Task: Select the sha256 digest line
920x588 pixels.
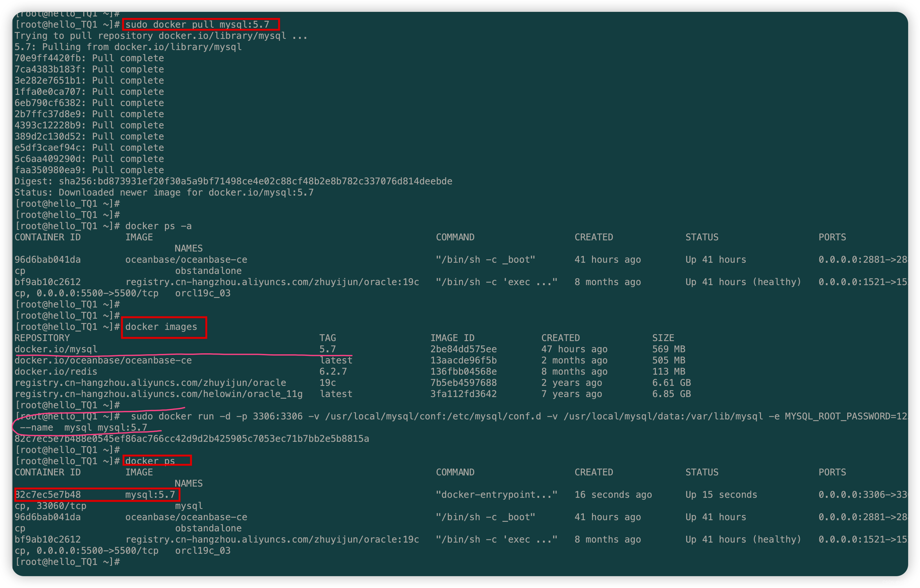Action: (x=233, y=181)
